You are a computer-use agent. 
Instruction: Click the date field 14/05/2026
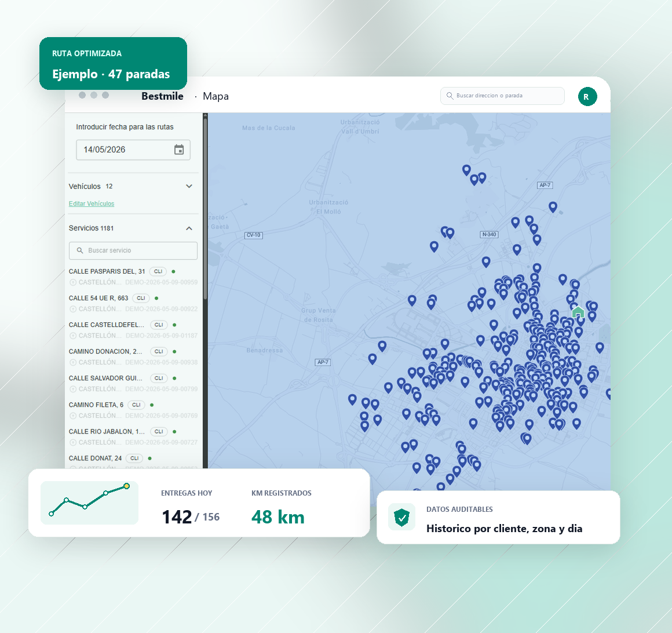[x=133, y=150]
